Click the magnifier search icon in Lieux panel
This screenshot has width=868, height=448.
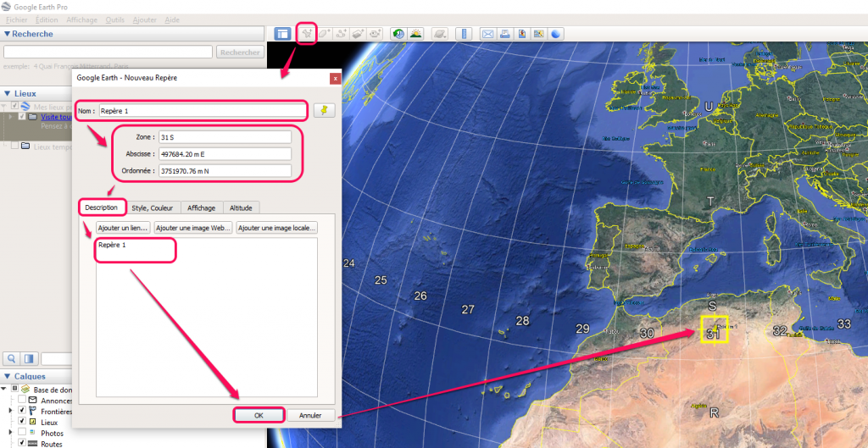click(12, 358)
